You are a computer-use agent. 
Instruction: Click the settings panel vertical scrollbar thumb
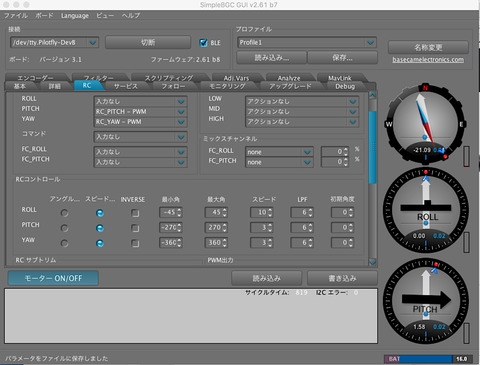[x=373, y=147]
